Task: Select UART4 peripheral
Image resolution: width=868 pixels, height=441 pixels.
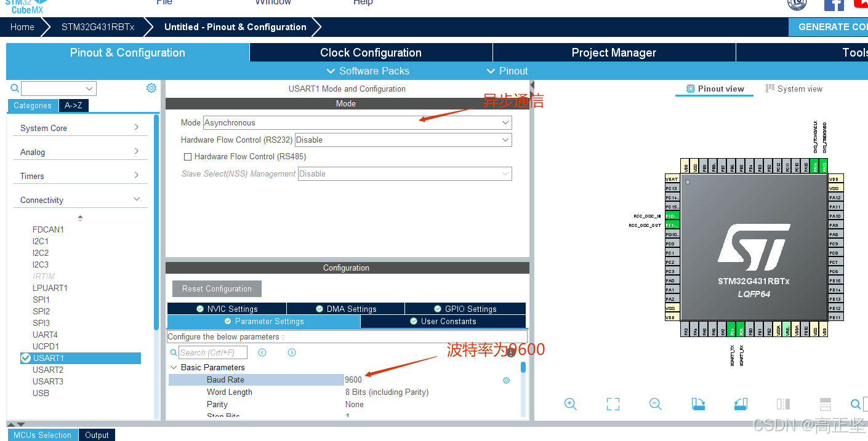Action: click(x=45, y=335)
